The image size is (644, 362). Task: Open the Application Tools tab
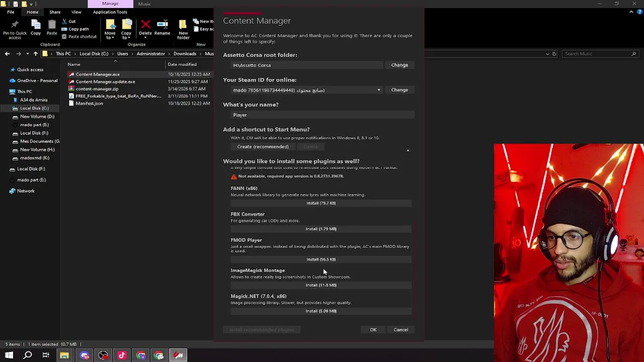pos(110,12)
